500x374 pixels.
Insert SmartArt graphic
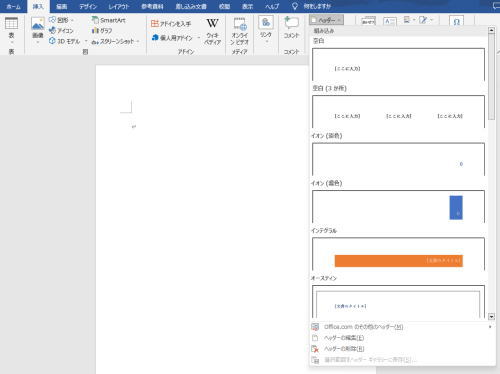pos(109,20)
